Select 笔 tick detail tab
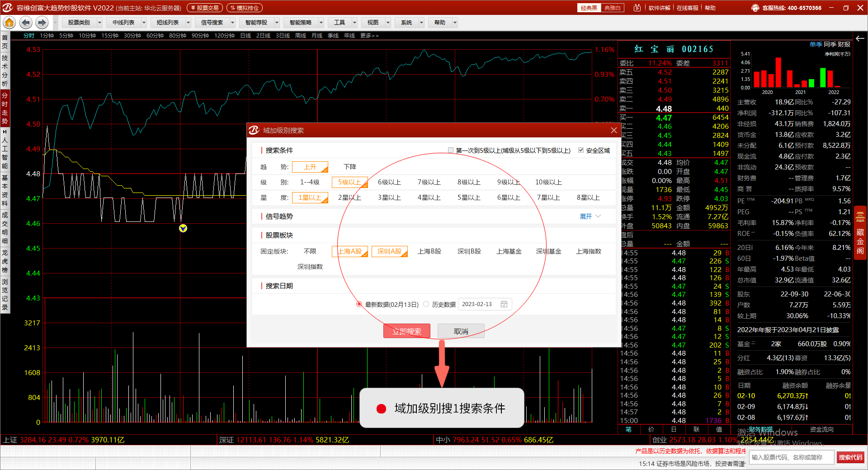 (x=628, y=429)
